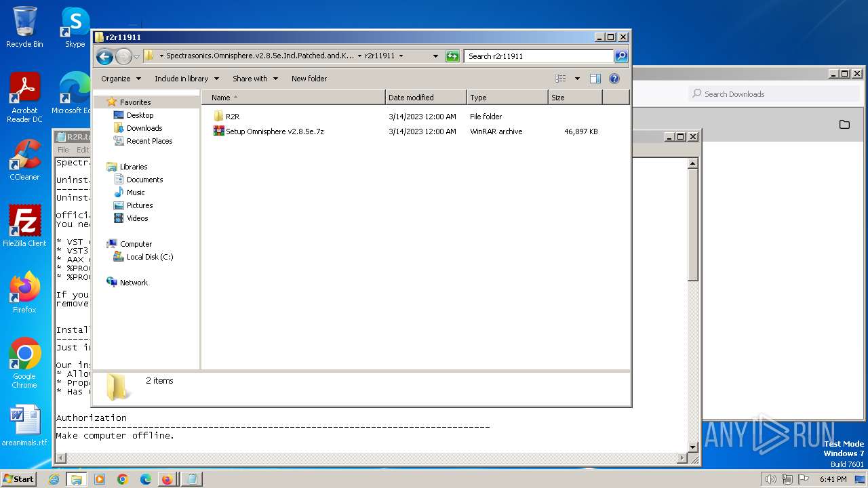Viewport: 868px width, 488px height.
Task: Toggle the preview pane button
Action: coord(595,79)
